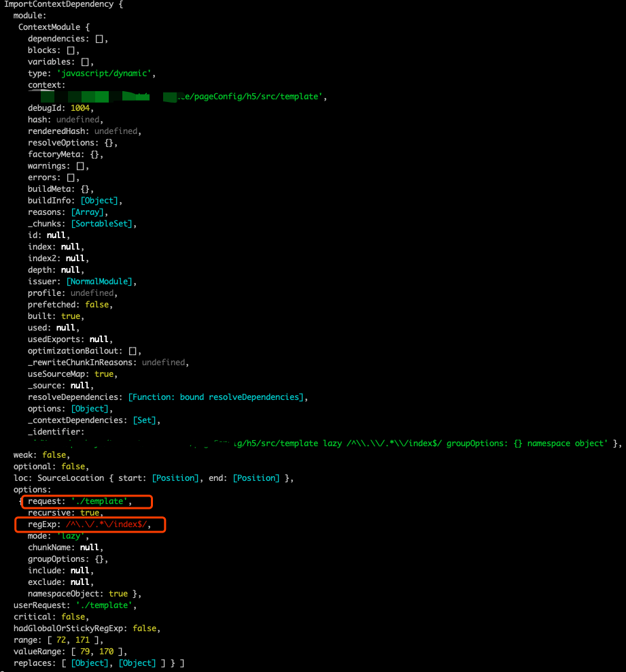Select the reasons [Array] value
This screenshot has height=672, width=626.
click(x=87, y=212)
